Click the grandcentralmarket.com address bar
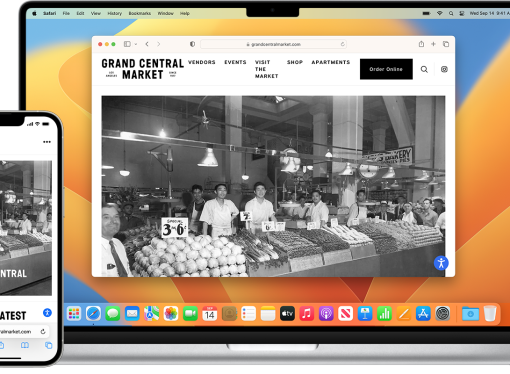 [273, 44]
